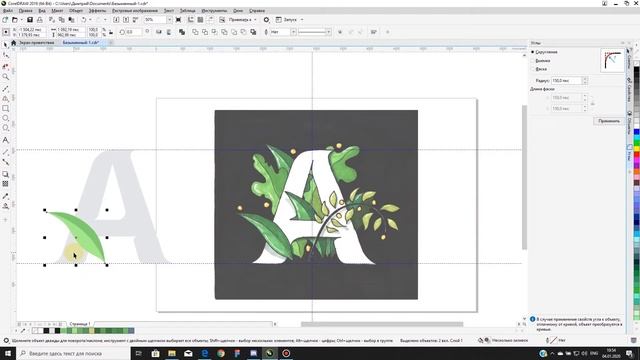The width and height of the screenshot is (640, 360).
Task: Click the Paste icon in the toolbar
Action: (71, 20)
